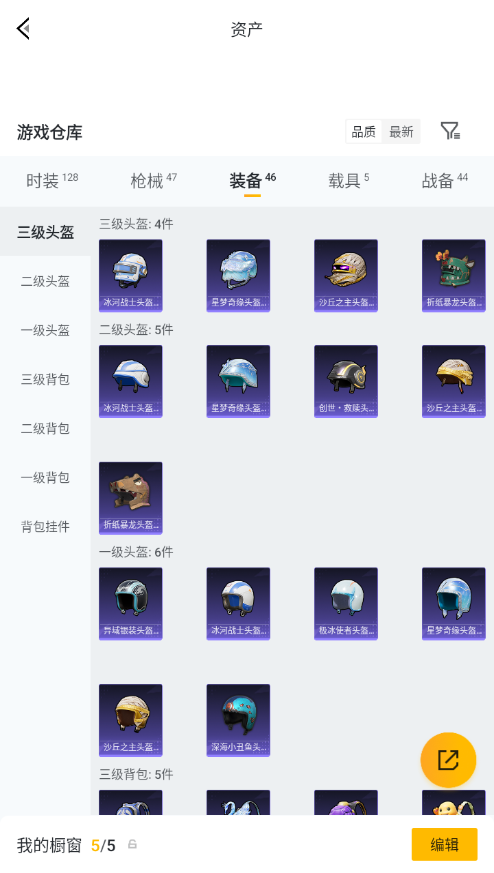The image size is (494, 873).
Task: Select 一级头盔 in the sidebar
Action: click(x=45, y=330)
